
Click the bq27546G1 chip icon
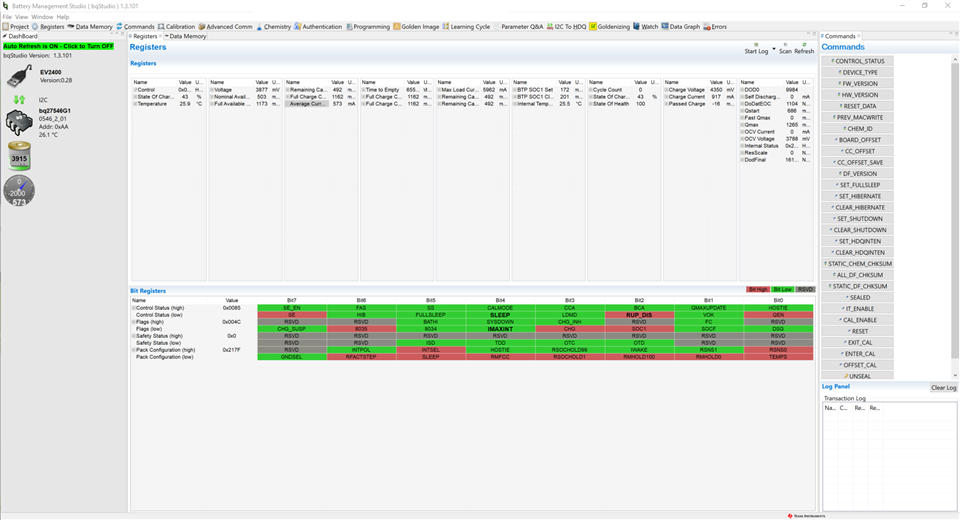pos(19,122)
